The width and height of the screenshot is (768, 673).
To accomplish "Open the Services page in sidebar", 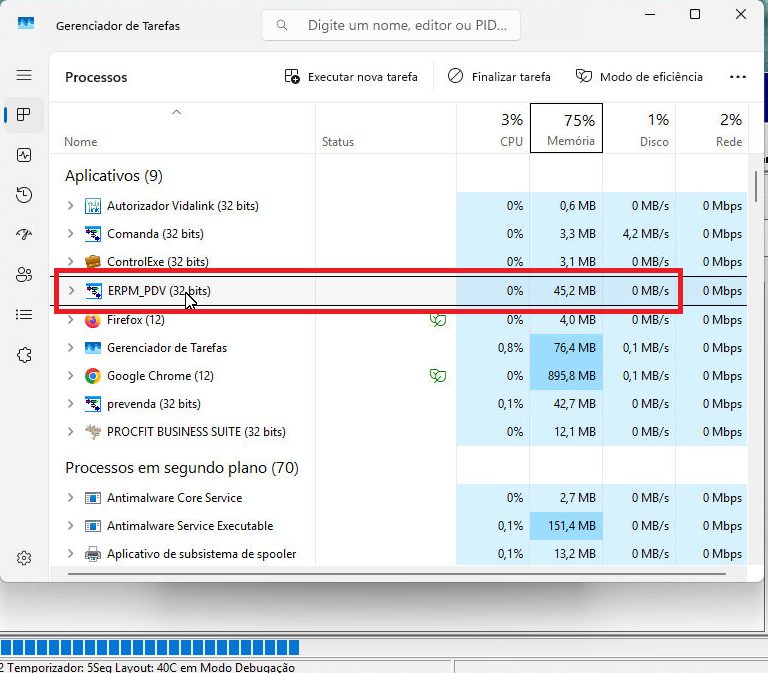I will [x=24, y=355].
